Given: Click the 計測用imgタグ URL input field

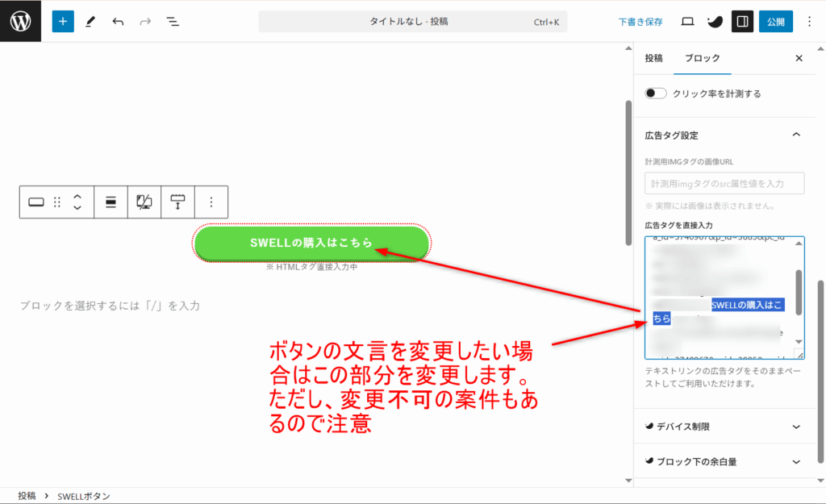Looking at the screenshot, I should coord(724,183).
